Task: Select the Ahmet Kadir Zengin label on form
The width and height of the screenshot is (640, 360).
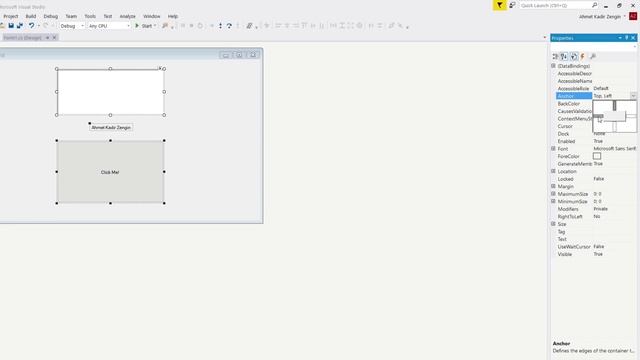Action: point(111,127)
